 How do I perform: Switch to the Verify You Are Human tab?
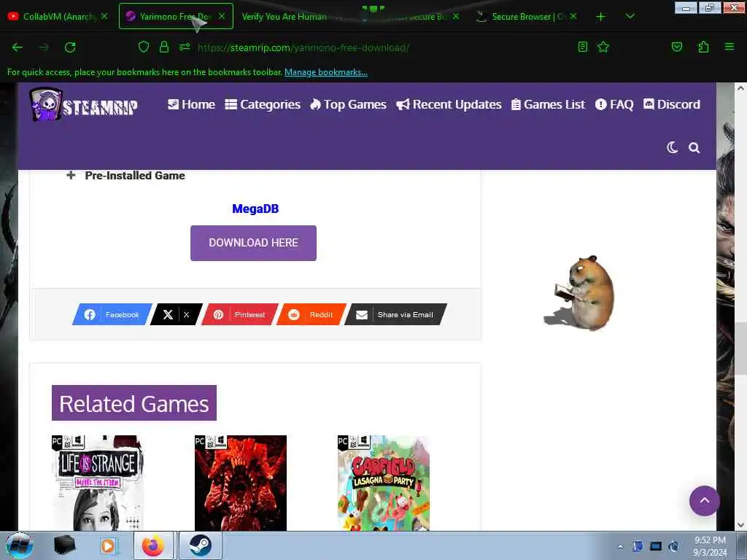coord(285,17)
